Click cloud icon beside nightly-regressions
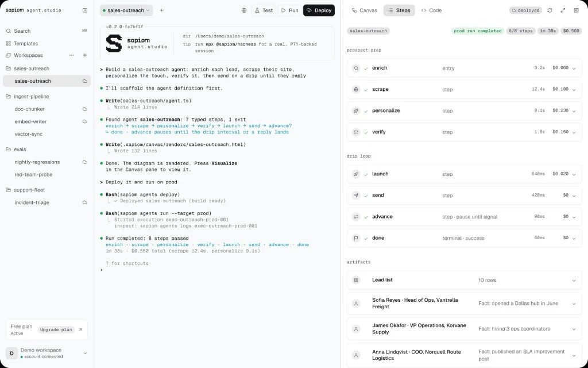Screen dimensions: 588x368 coord(85,162)
